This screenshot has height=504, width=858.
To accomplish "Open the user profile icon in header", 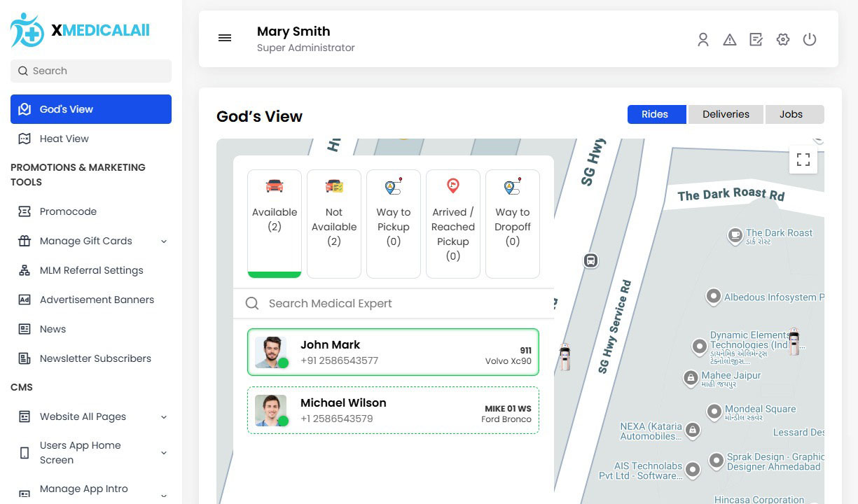I will (x=703, y=40).
